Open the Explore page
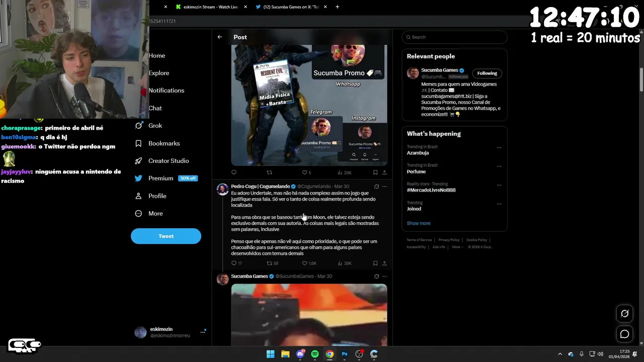 pyautogui.click(x=159, y=73)
